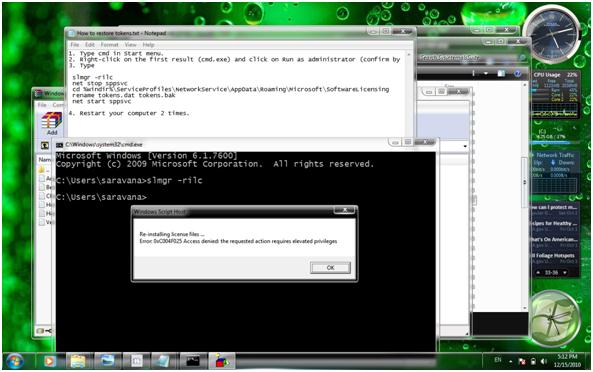The width and height of the screenshot is (593, 372).
Task: Open the view options dropdown arrow in Explorer toolbar
Action: point(486,73)
